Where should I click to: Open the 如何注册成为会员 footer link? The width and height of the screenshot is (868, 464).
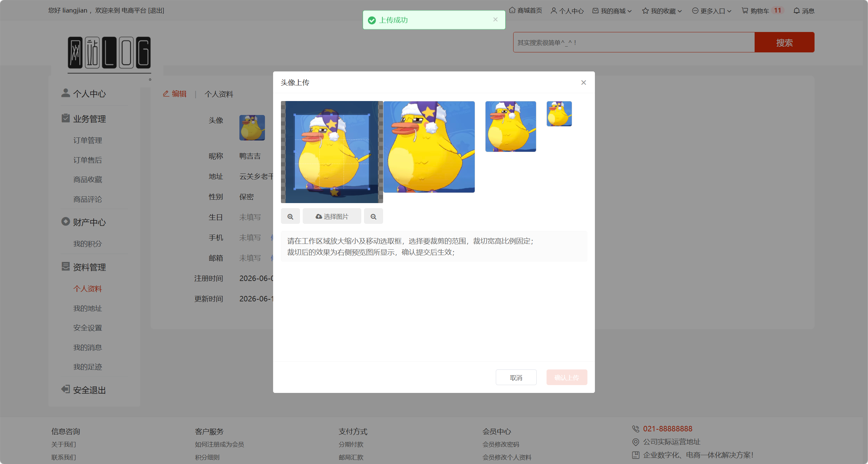[219, 444]
